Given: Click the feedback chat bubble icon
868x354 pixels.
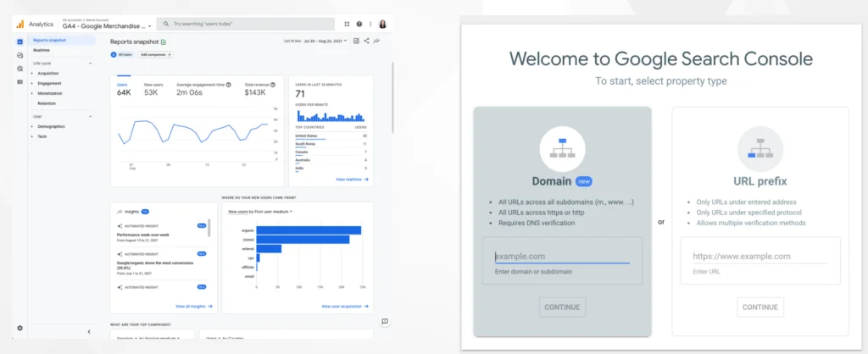Looking at the screenshot, I should point(385,321).
